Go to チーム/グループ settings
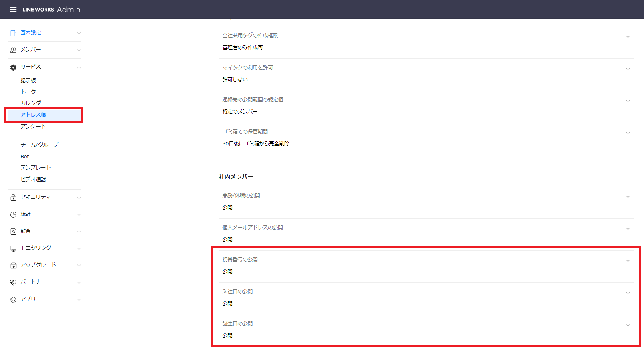 point(39,145)
